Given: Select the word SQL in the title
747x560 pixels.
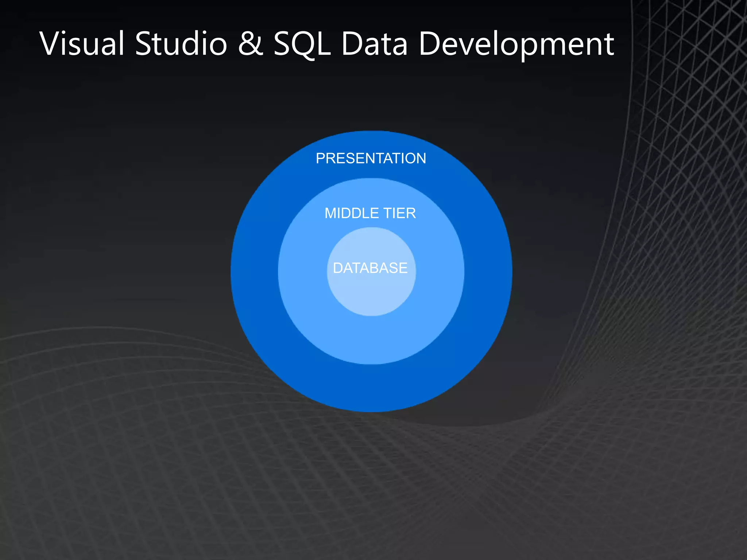Looking at the screenshot, I should [x=302, y=44].
